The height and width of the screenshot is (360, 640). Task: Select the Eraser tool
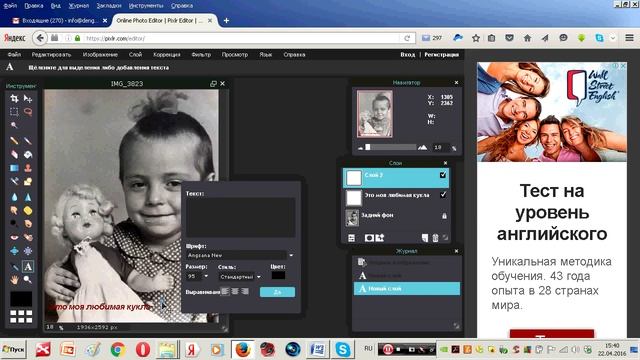pyautogui.click(x=14, y=154)
